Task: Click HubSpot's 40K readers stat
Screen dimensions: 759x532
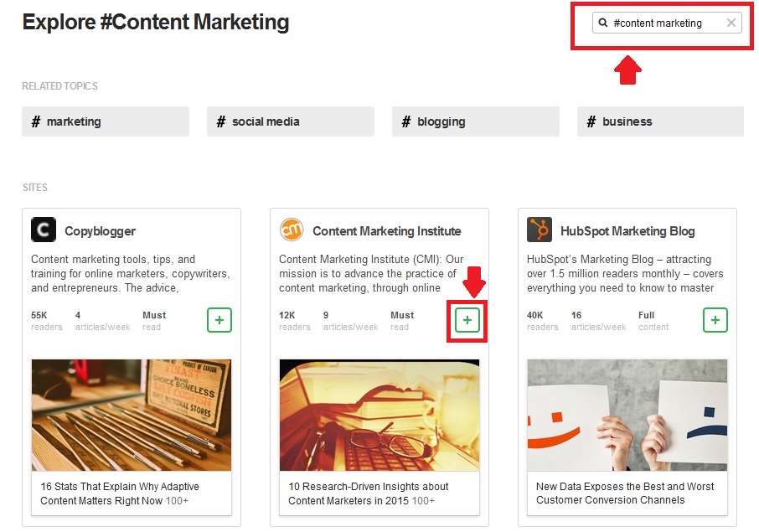Action: [542, 321]
